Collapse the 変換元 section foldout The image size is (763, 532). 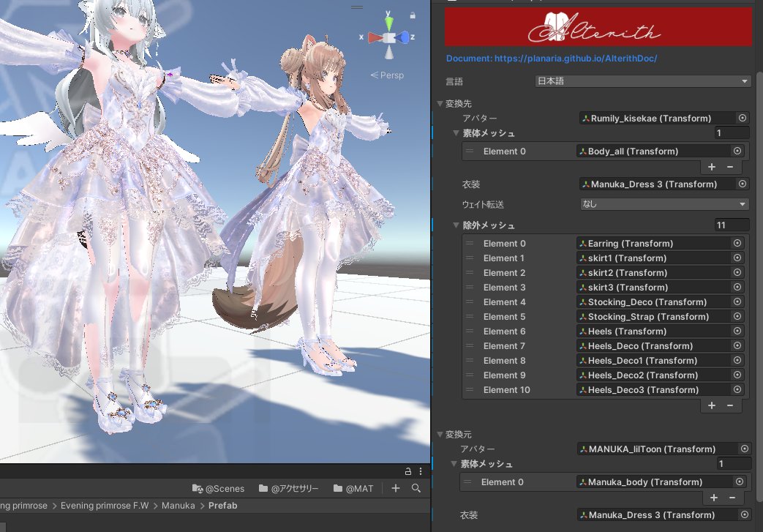pyautogui.click(x=440, y=434)
